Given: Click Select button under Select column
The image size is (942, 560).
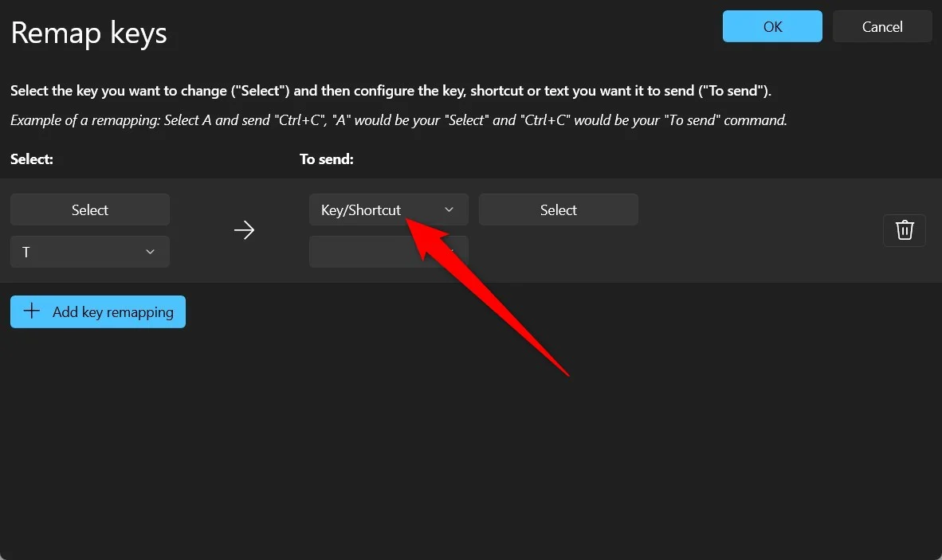Looking at the screenshot, I should click(x=89, y=210).
